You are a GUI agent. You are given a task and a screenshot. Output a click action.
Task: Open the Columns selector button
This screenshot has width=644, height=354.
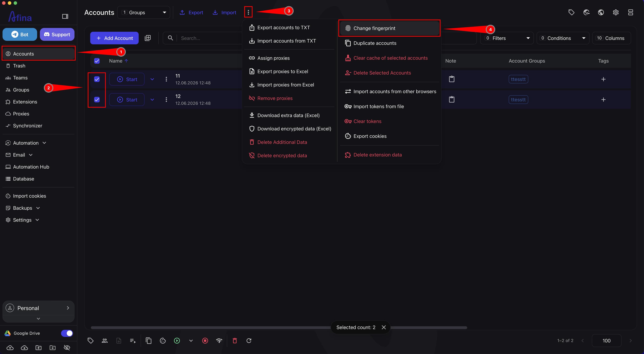[x=611, y=38]
